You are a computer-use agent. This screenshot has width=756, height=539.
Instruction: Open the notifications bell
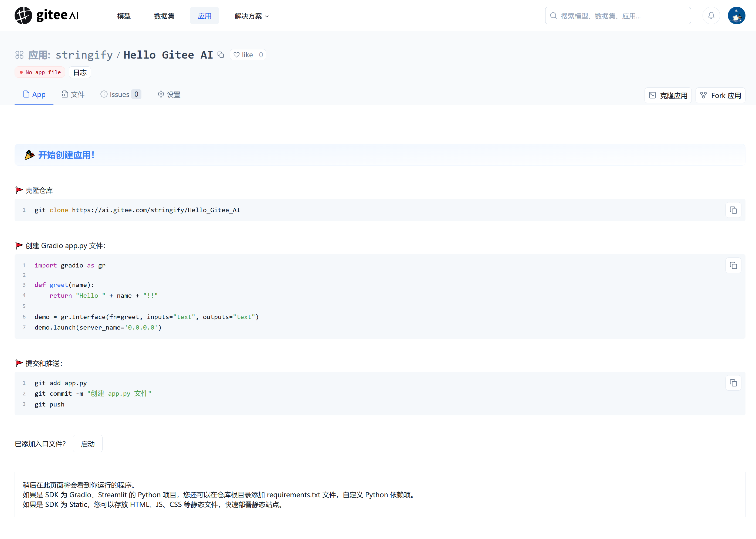point(711,16)
